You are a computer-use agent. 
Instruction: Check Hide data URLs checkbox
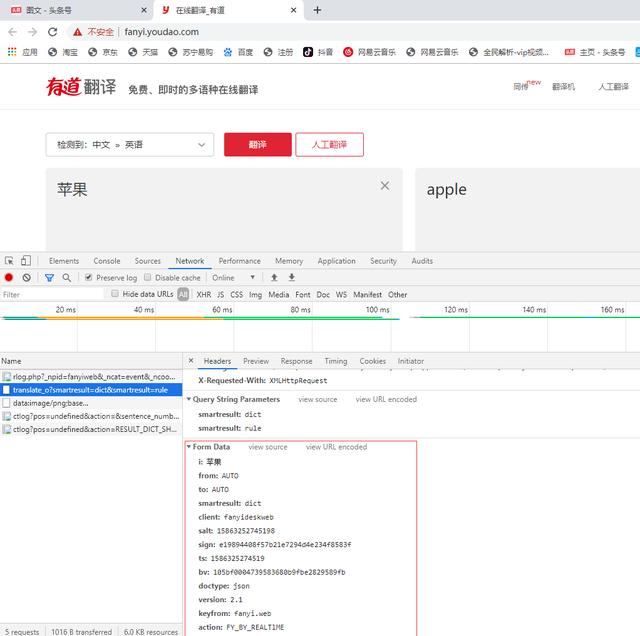click(115, 294)
